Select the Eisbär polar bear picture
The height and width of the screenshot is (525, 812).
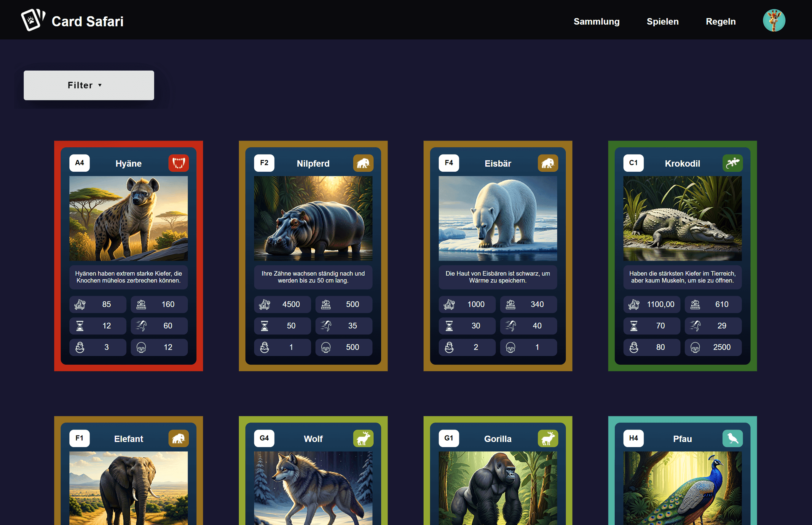(x=497, y=218)
